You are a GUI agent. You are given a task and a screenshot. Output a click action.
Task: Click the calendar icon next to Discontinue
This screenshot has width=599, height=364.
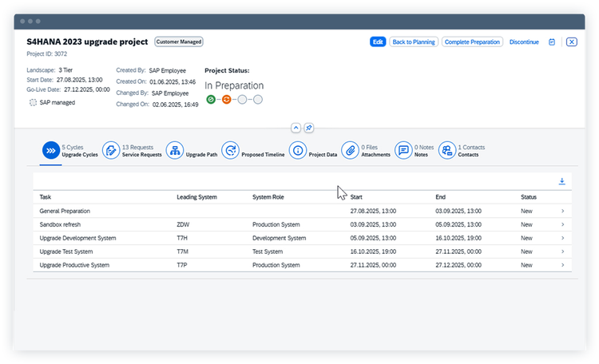click(x=552, y=42)
